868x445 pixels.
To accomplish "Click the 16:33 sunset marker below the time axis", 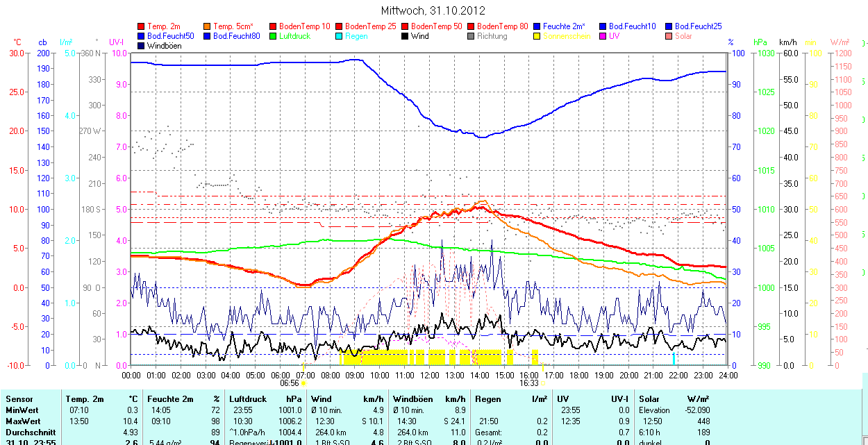I will [528, 383].
